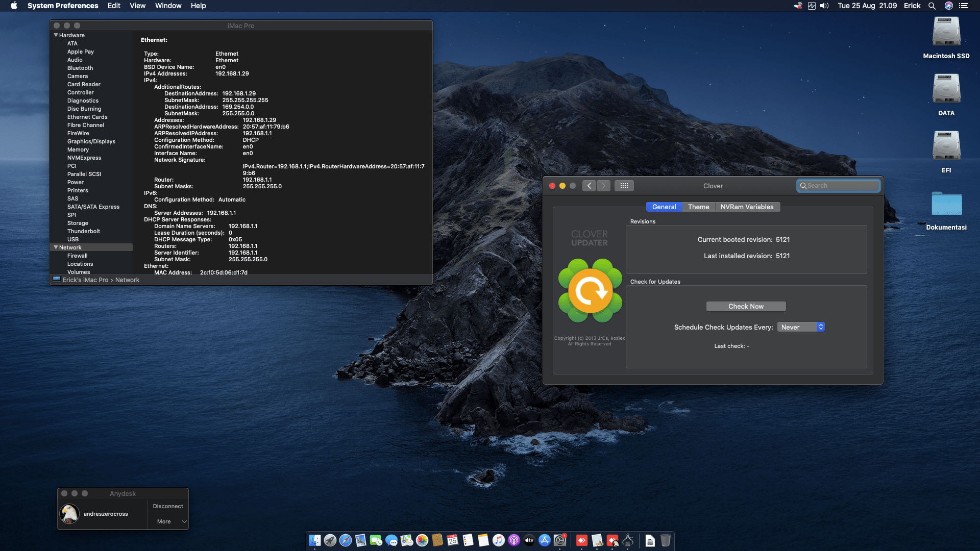Go forward in Clover preferences
980x551 pixels.
[603, 186]
